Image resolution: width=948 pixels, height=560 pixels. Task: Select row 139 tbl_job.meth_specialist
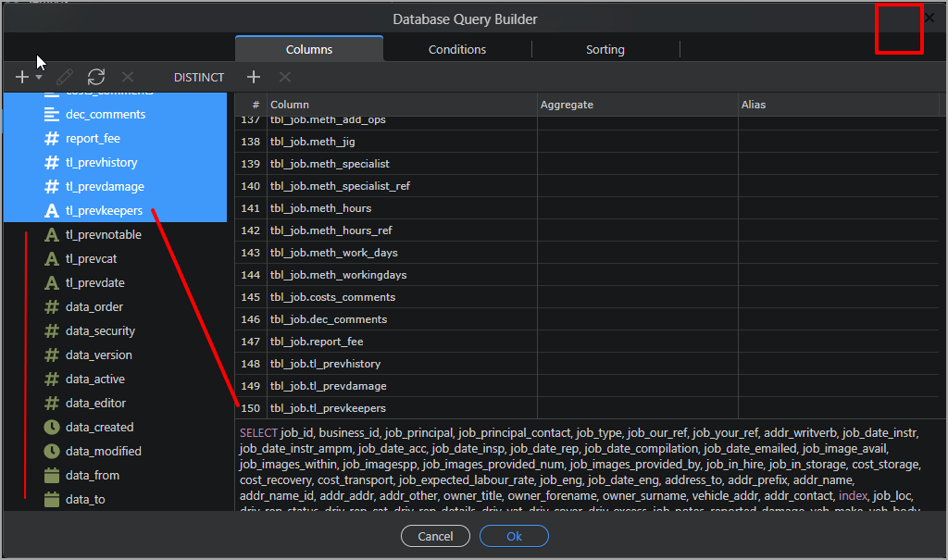pyautogui.click(x=586, y=164)
